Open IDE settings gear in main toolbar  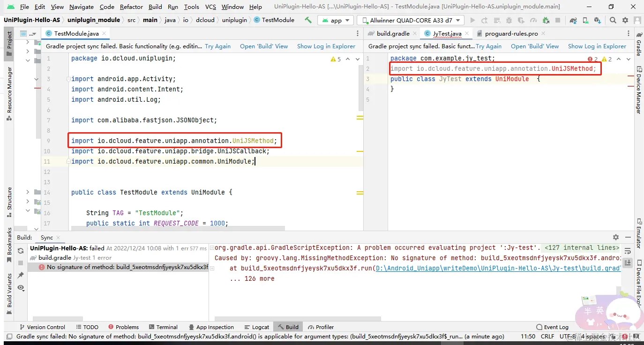625,20
